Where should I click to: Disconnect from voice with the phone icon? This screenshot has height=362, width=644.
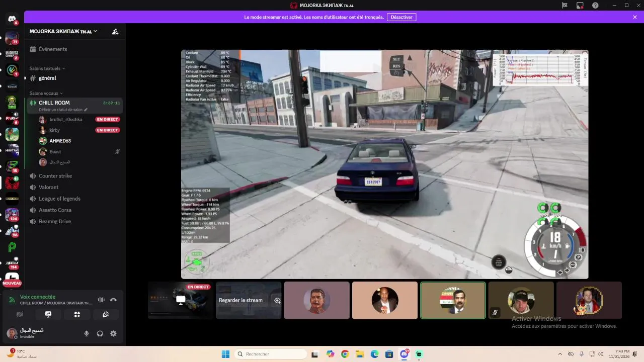point(113,300)
